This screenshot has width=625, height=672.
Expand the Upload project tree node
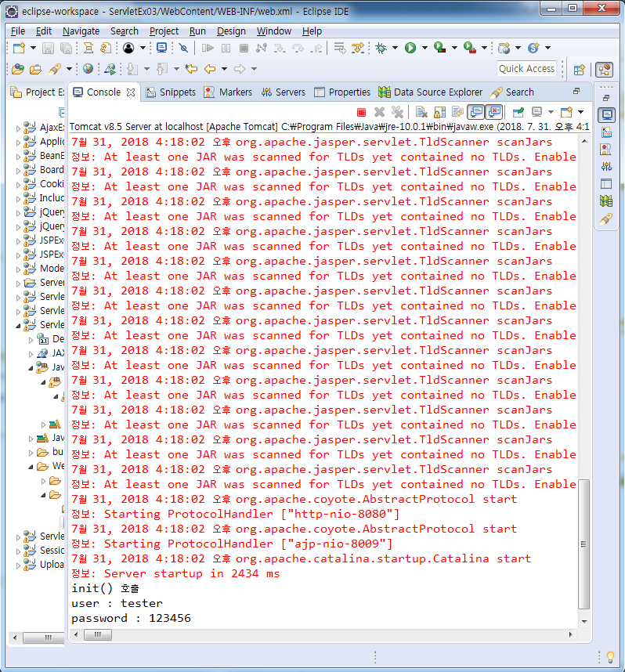17,565
